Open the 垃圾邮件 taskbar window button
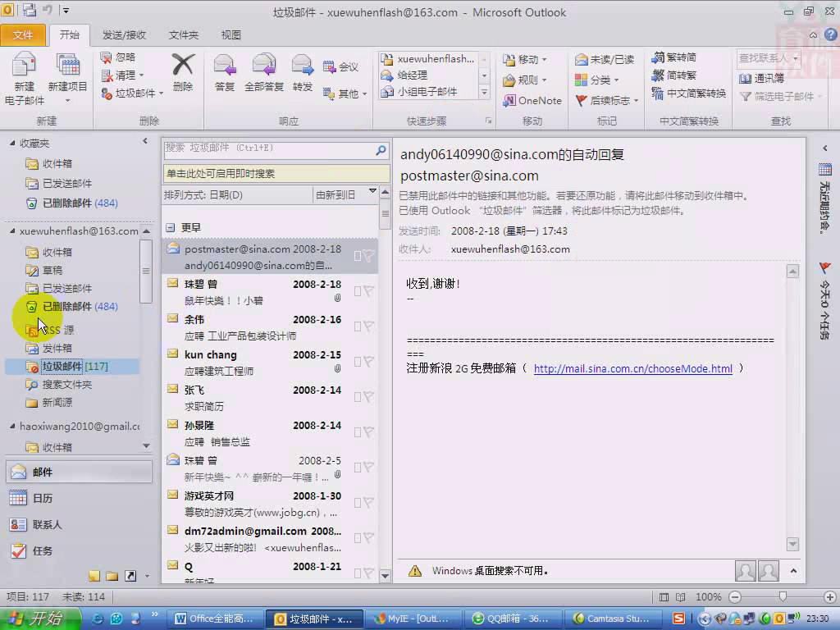This screenshot has height=630, width=840. click(x=314, y=619)
